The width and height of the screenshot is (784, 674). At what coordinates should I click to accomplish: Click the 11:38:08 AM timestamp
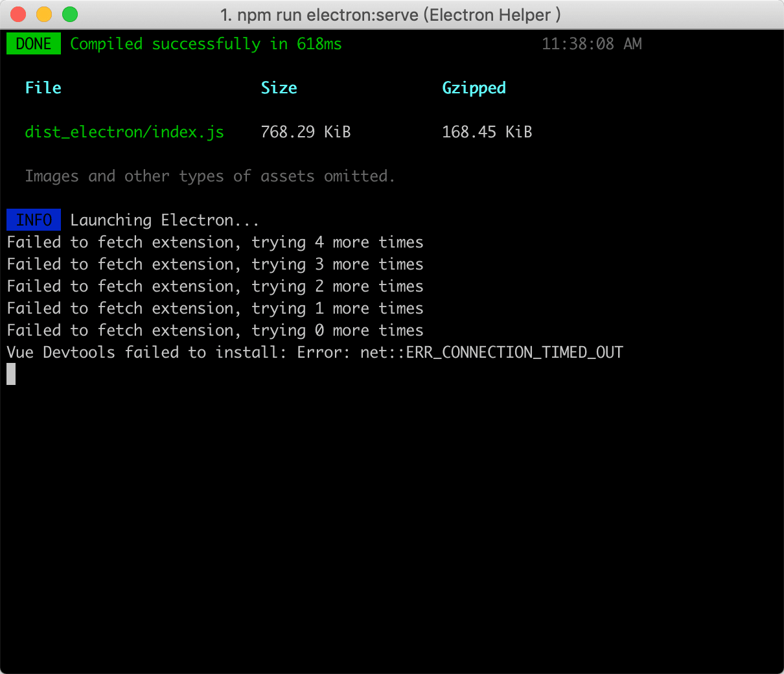(591, 44)
